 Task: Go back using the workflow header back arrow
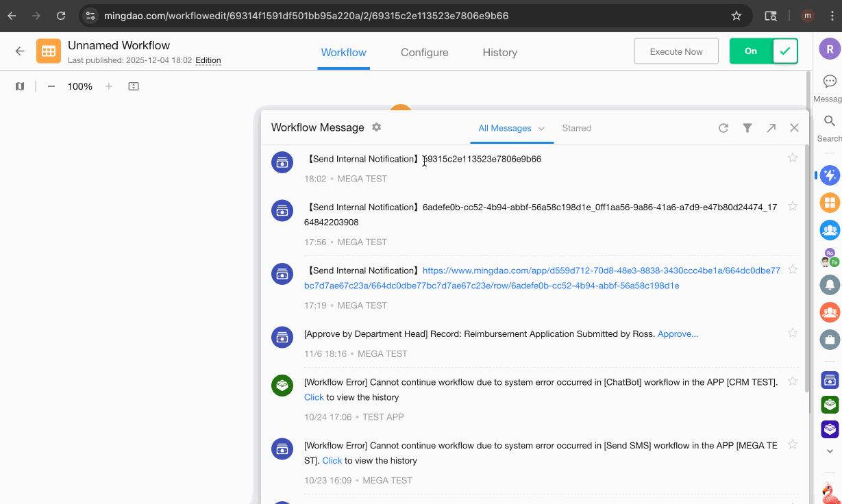(x=20, y=51)
